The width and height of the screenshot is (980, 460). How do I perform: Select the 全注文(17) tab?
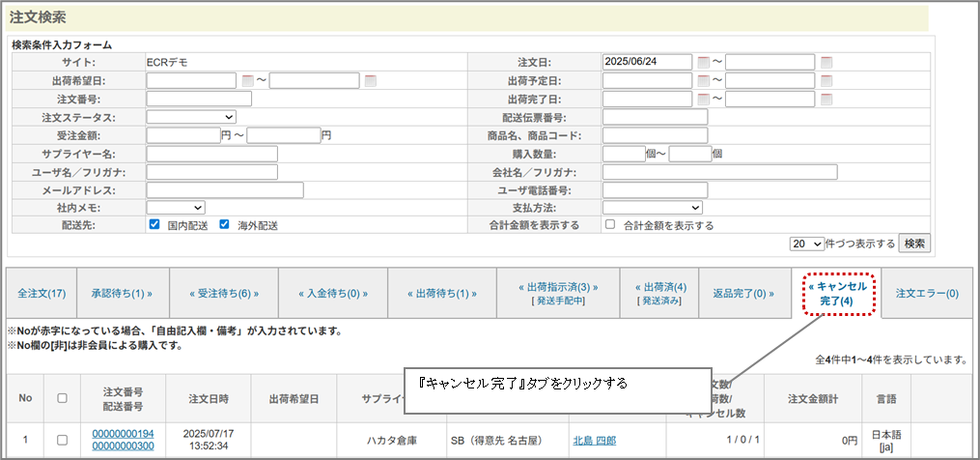tap(42, 293)
